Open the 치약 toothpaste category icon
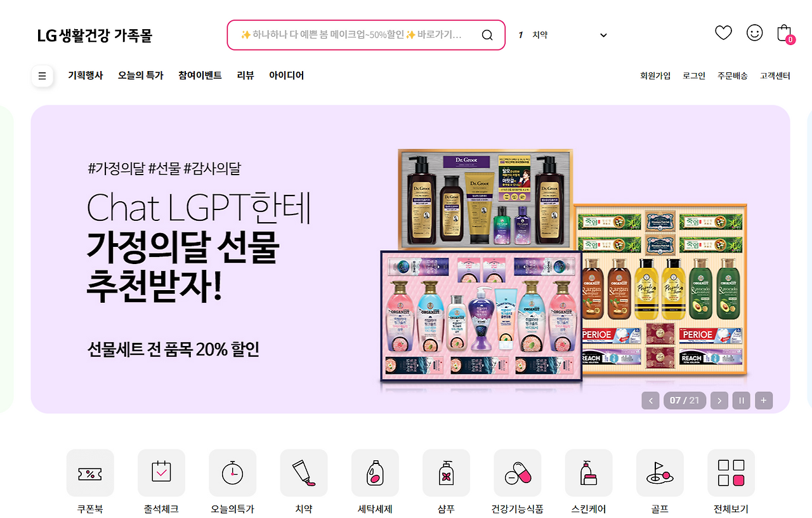The image size is (812, 518). click(304, 473)
